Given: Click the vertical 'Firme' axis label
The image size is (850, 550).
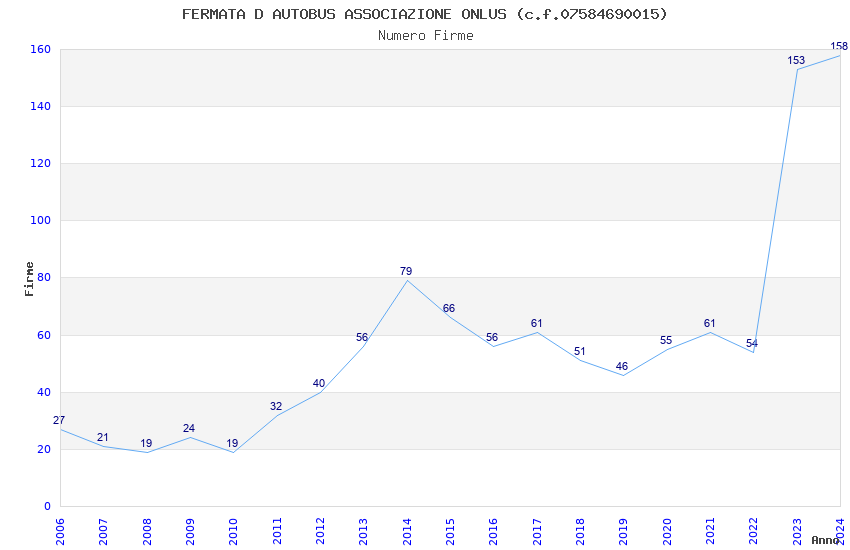Looking at the screenshot, I should click(x=29, y=279).
